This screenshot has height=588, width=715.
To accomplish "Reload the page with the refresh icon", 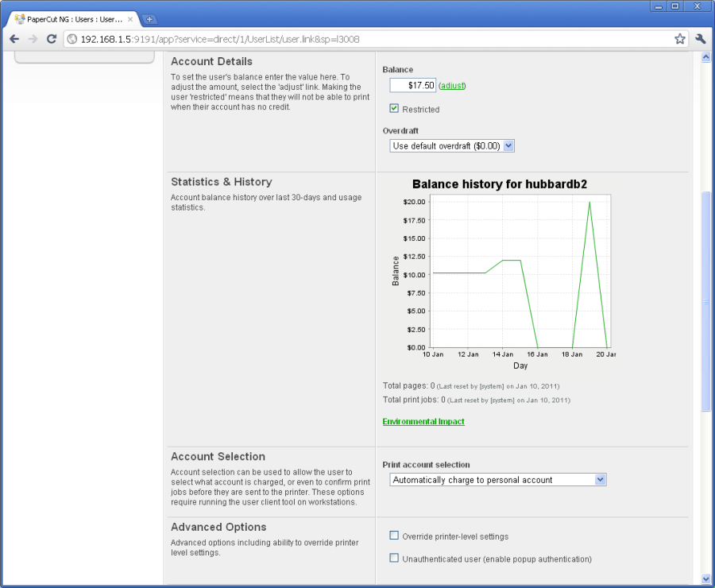I will coord(52,38).
